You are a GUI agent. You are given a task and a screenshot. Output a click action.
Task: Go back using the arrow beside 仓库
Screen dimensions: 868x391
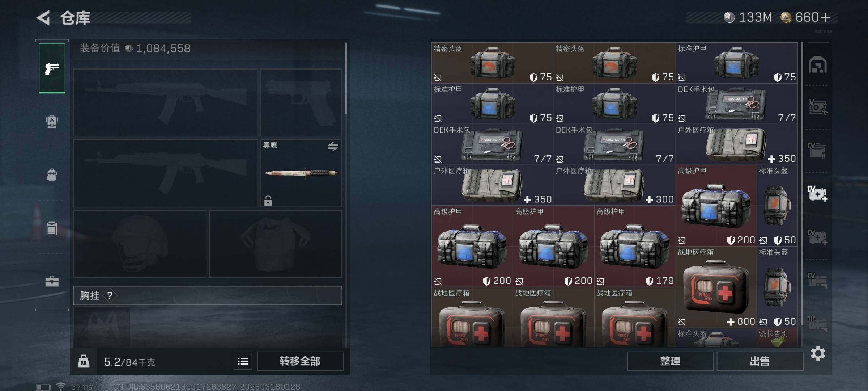(x=43, y=18)
